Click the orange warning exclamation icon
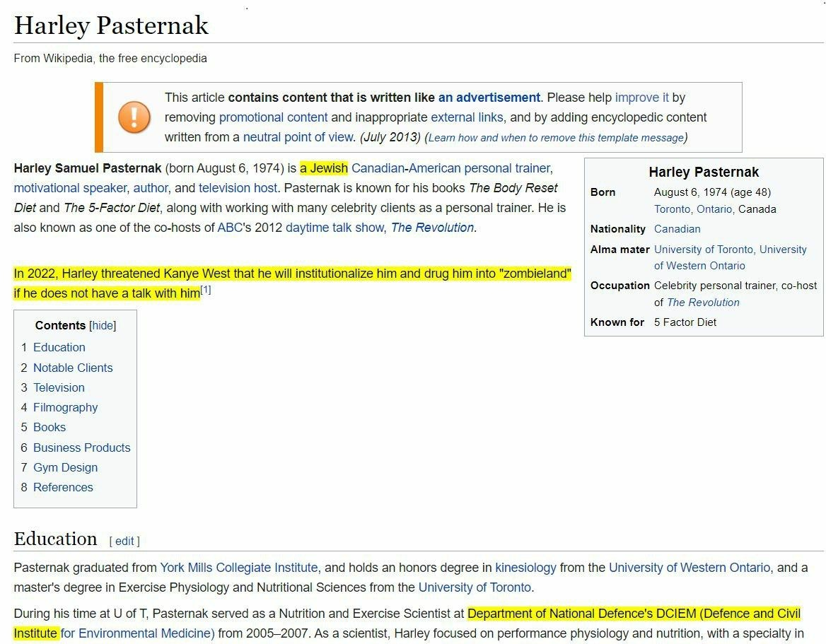This screenshot has width=826, height=644. tap(134, 117)
